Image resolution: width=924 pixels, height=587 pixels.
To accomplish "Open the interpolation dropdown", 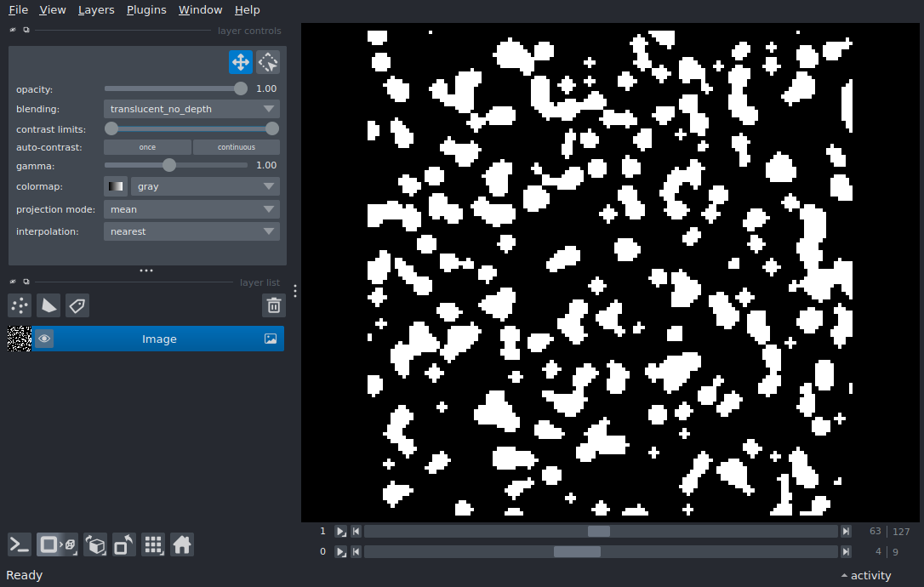I will 191,231.
